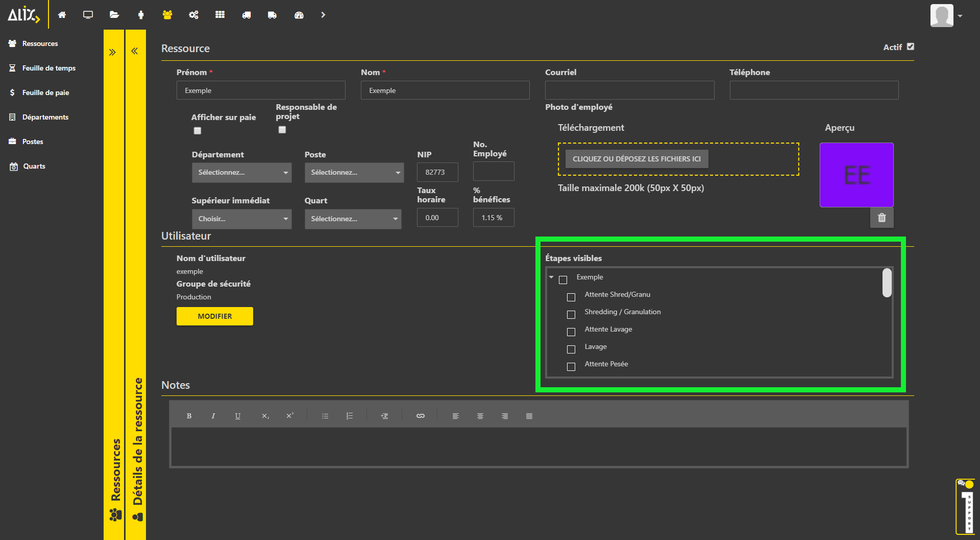Screen dimensions: 980x540
Task: Check the Attente Lavage step checkbox
Action: (571, 332)
